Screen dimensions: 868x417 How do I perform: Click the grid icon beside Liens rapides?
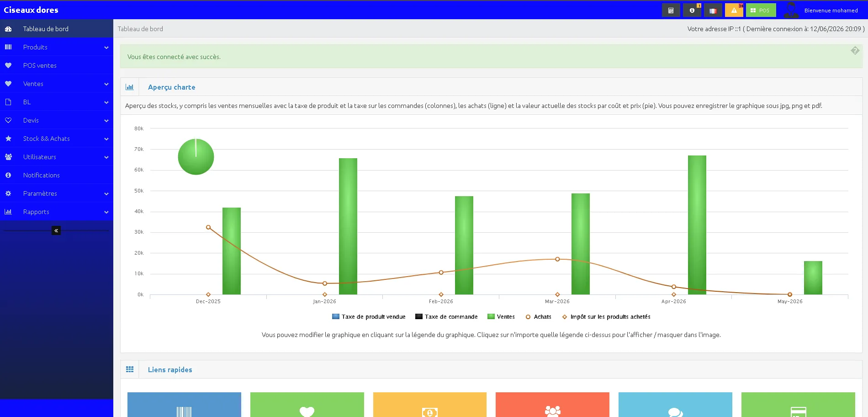tap(130, 369)
